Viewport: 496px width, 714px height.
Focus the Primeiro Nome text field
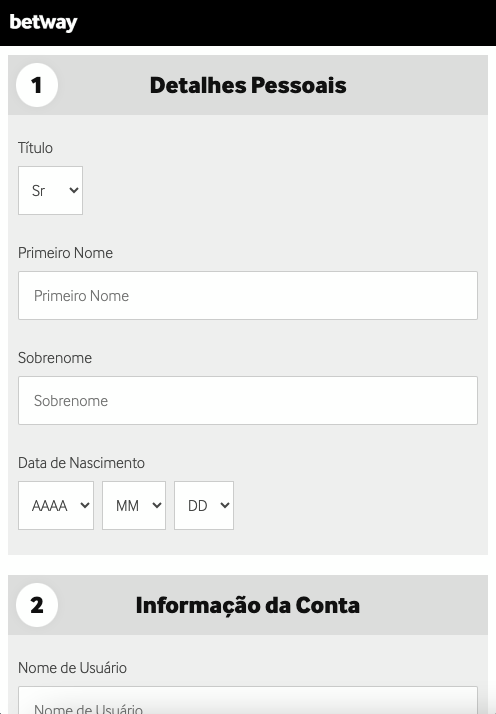248,296
